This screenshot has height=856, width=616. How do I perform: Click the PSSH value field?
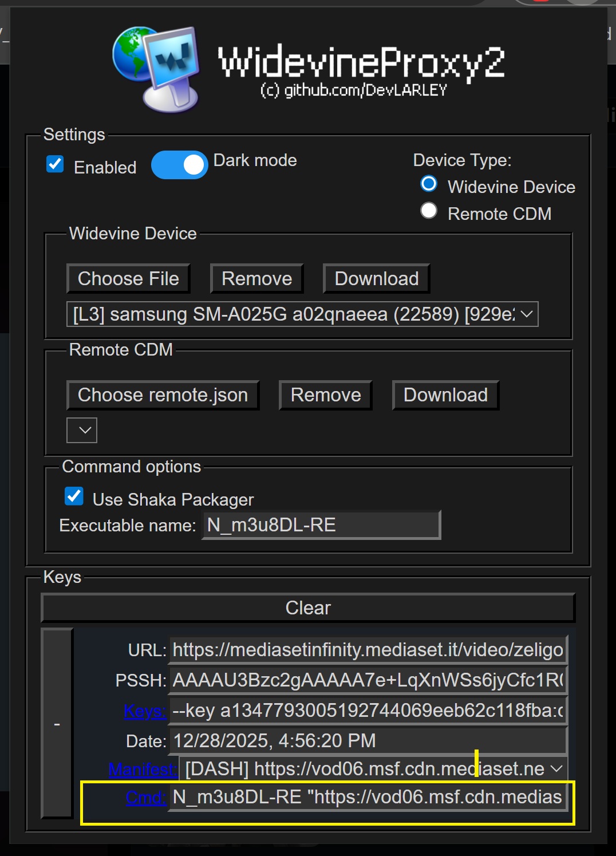368,680
